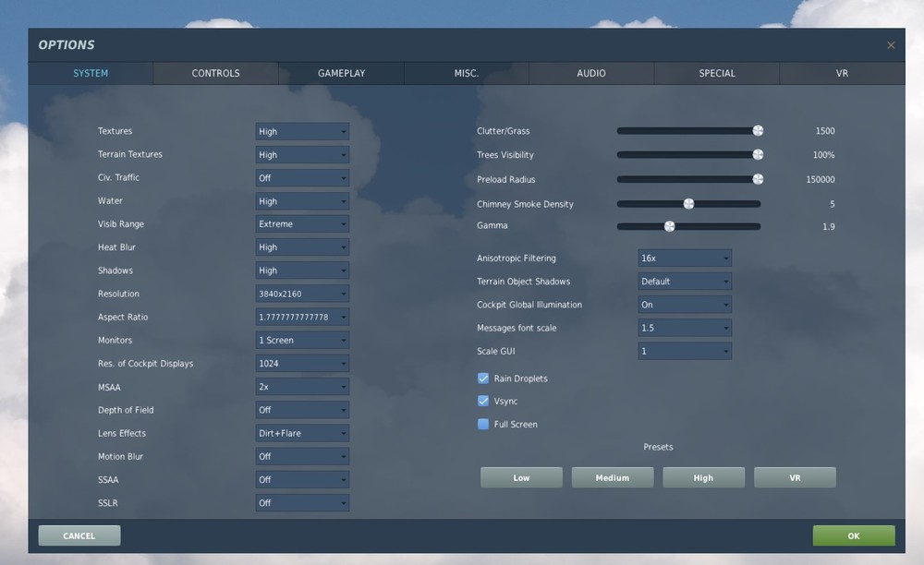Screen dimensions: 924x565
Task: Select the AUDIO tab
Action: [591, 73]
